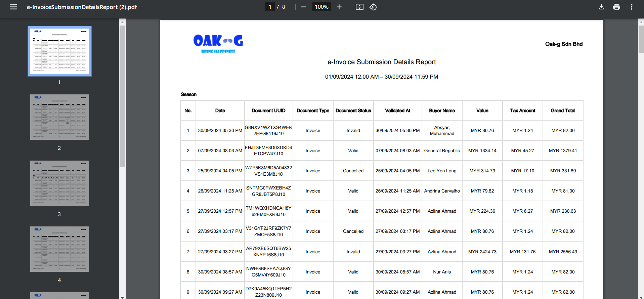Toggle the sidebar menu icon

click(x=13, y=7)
